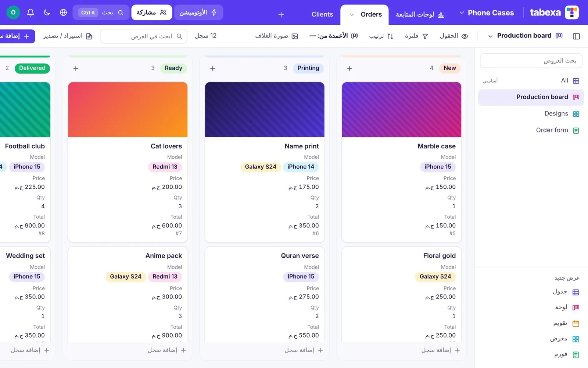Toggle dark mode moon icon
The image size is (588, 368).
(x=47, y=13)
